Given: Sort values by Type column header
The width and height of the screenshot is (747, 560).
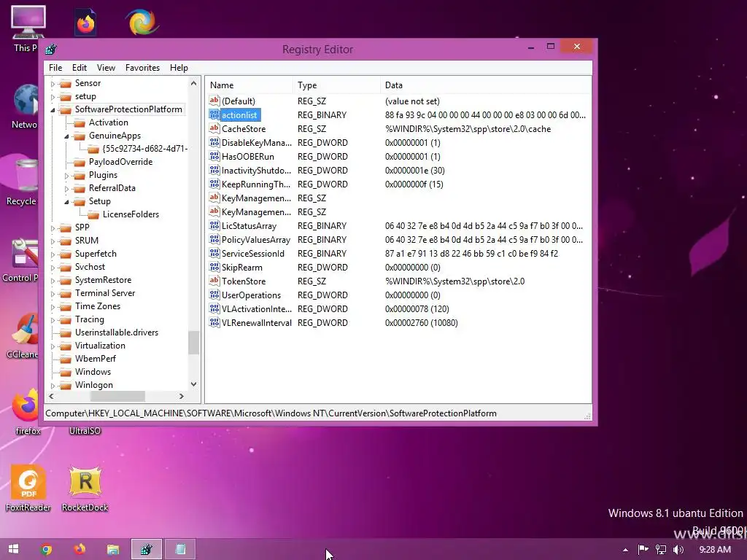Looking at the screenshot, I should tap(337, 85).
